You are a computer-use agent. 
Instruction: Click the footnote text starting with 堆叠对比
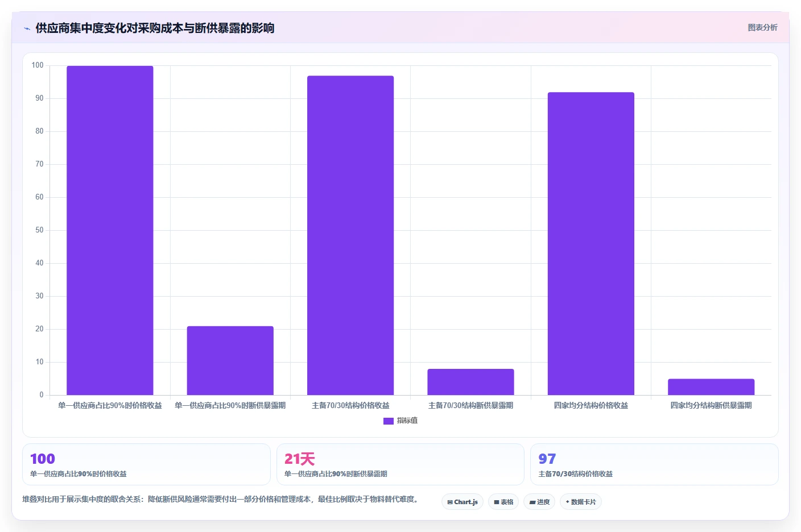click(x=221, y=499)
